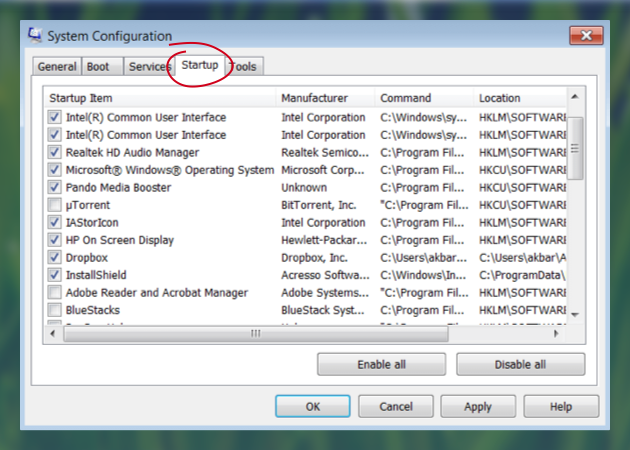630x450 pixels.
Task: Uncheck the Dropbox startup checkbox
Action: click(54, 257)
